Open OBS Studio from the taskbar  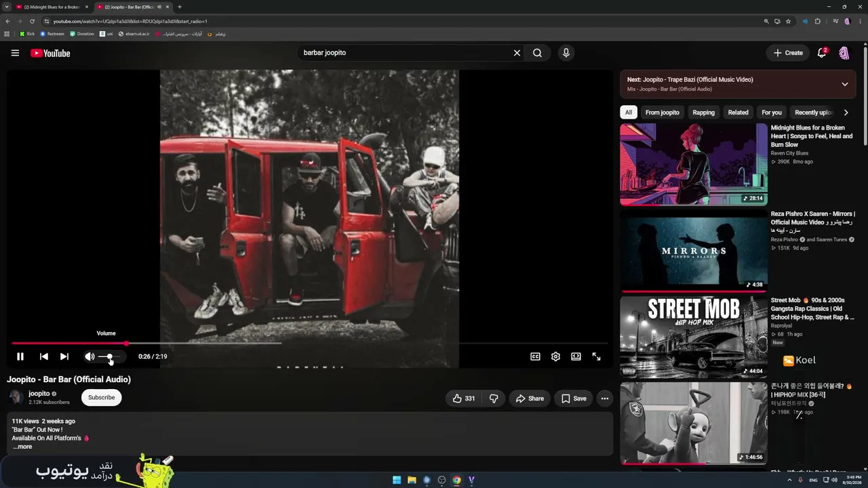click(x=441, y=481)
